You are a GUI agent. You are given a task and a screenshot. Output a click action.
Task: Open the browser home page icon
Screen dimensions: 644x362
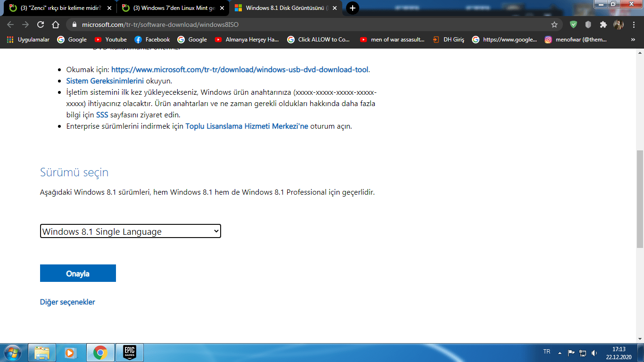(56, 25)
